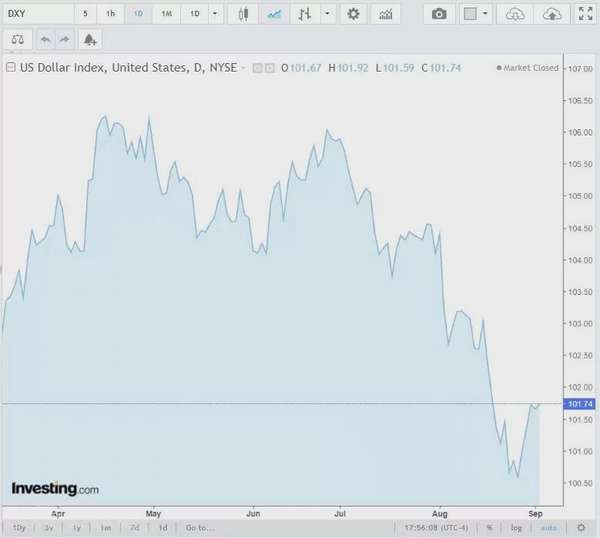
Task: Take a chart snapshot with camera
Action: point(439,14)
